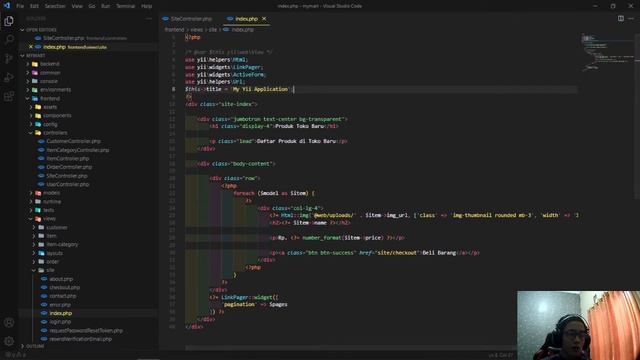The width and height of the screenshot is (640, 360).
Task: Click the split editor icon
Action: coord(620,18)
